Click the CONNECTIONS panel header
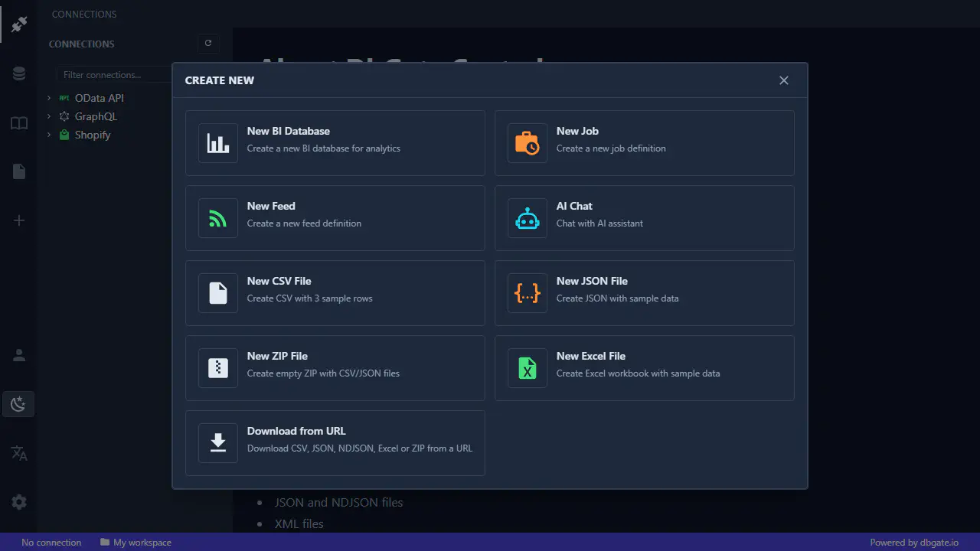980x551 pixels. 82,44
